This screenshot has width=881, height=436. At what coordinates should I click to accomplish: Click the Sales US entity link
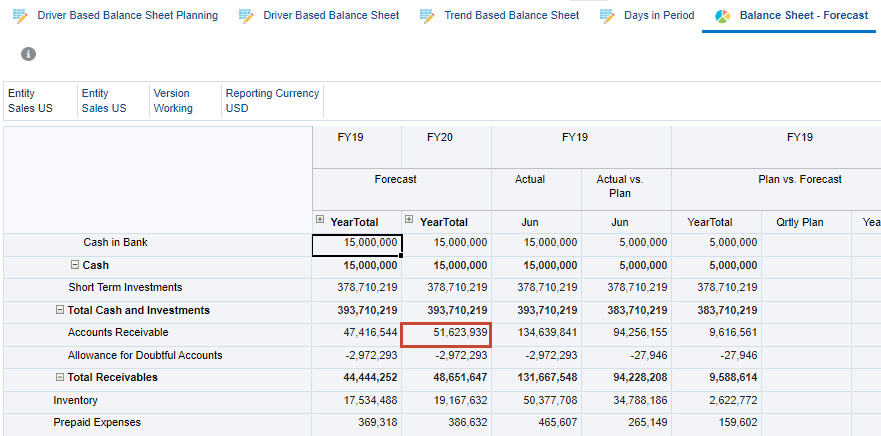(104, 108)
